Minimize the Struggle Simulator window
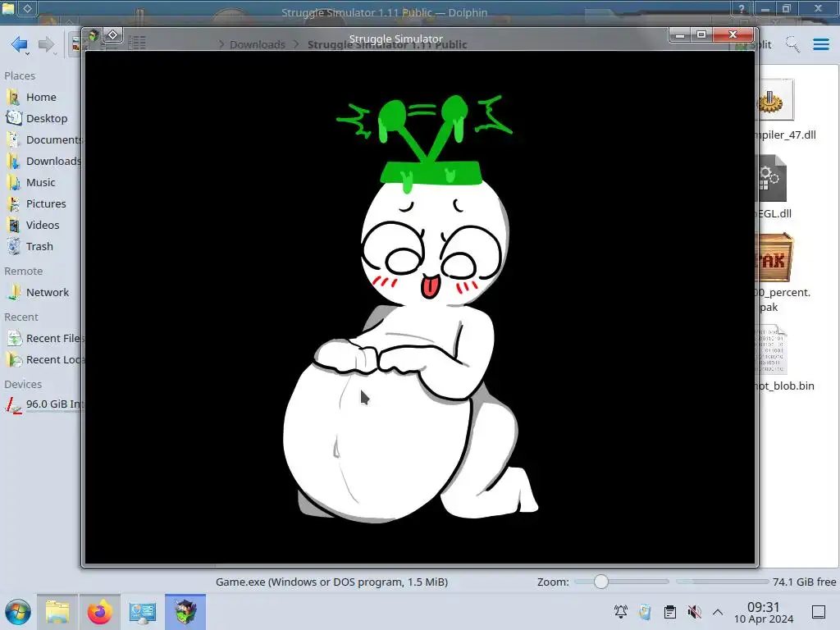 680,34
